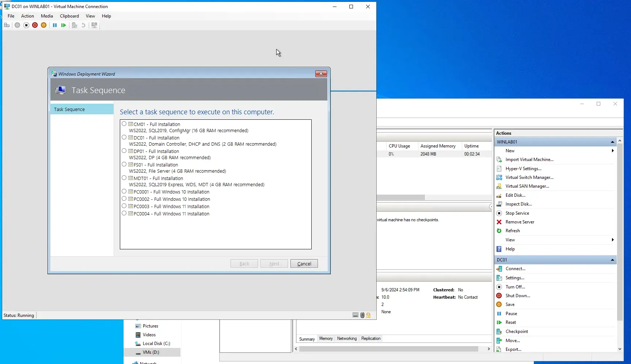631x364 pixels.
Task: Click Turn Off in DC01 actions
Action: click(x=515, y=287)
